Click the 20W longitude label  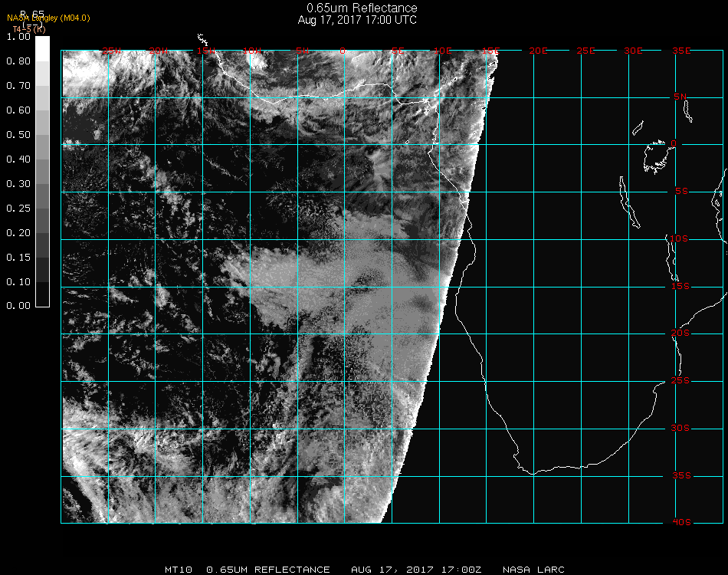[x=159, y=51]
